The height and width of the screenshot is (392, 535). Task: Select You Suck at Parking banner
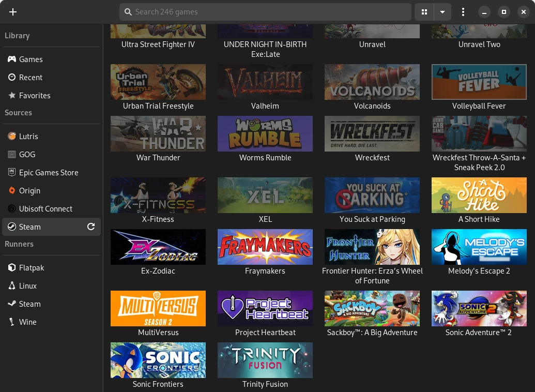pos(372,195)
